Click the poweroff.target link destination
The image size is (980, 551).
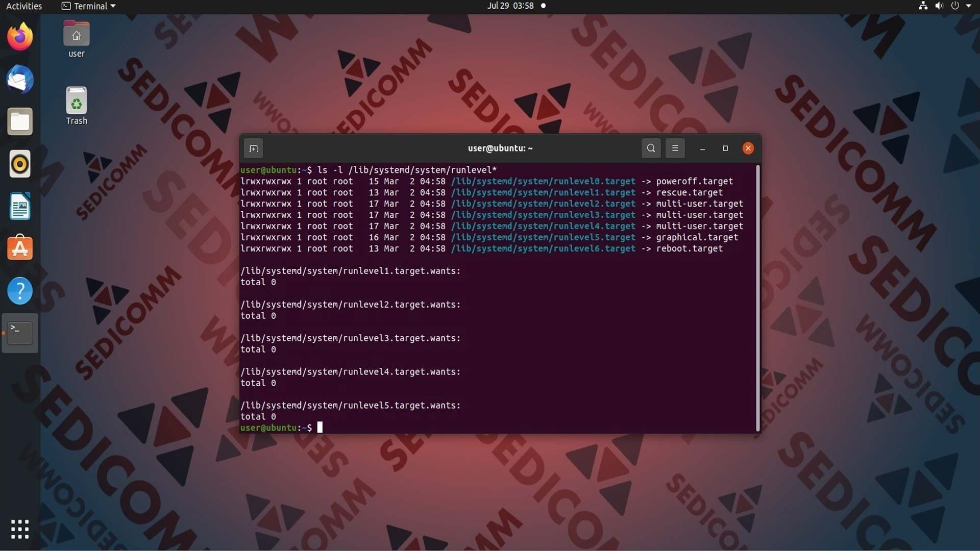pyautogui.click(x=694, y=181)
